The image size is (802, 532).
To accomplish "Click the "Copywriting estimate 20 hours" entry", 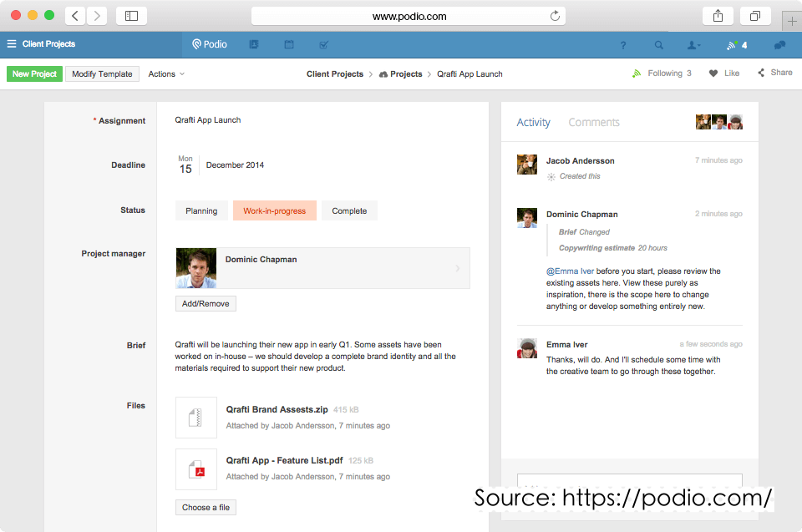I will click(x=612, y=248).
